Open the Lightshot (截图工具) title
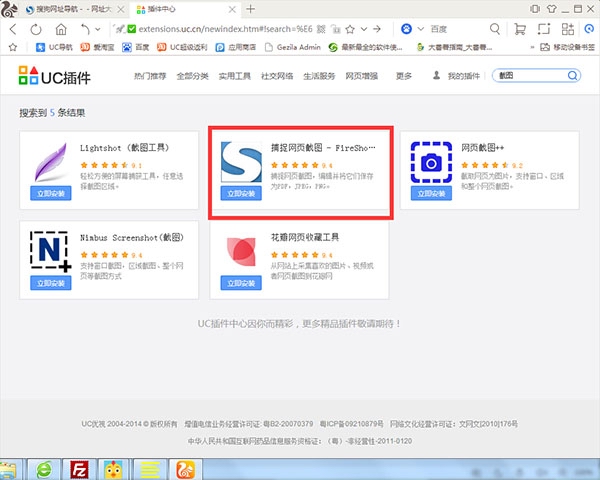This screenshot has width=600, height=480. point(124,148)
